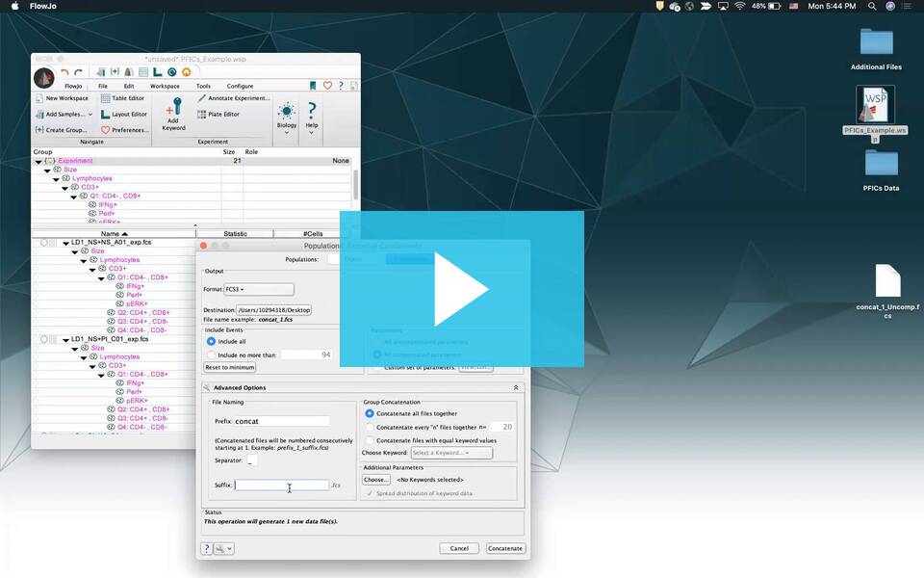Select concat_1_Uncomp.fcs file on desktop

[887, 291]
